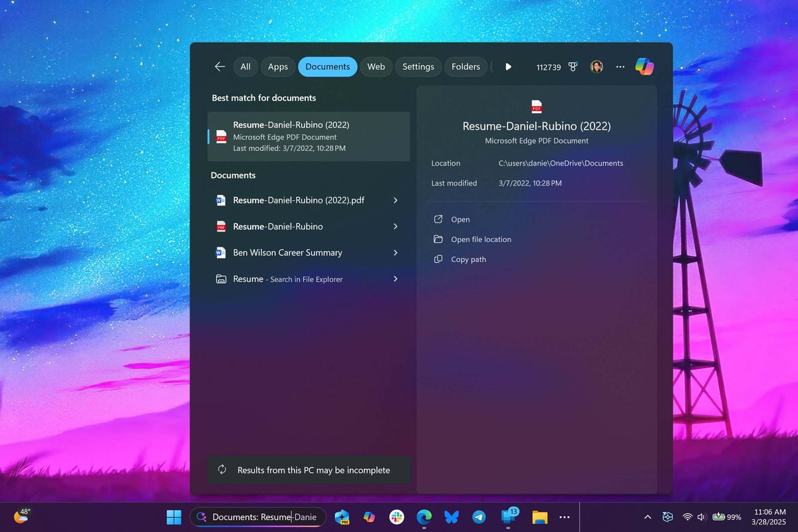Open Copilot from the Search panel
The height and width of the screenshot is (532, 798).
pyautogui.click(x=644, y=66)
